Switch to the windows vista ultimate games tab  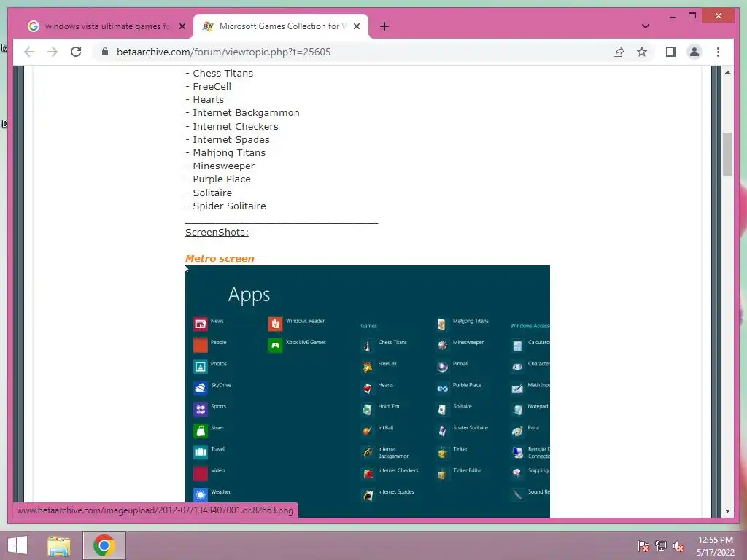106,26
